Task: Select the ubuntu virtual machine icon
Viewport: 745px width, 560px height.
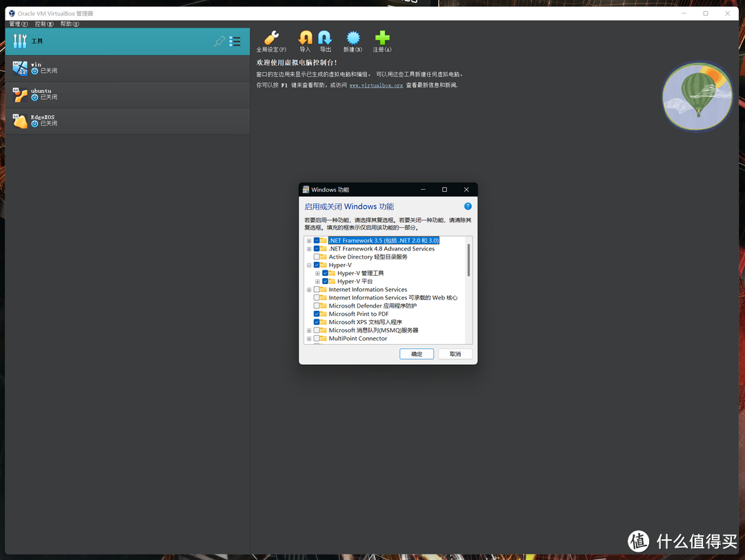Action: [20, 94]
